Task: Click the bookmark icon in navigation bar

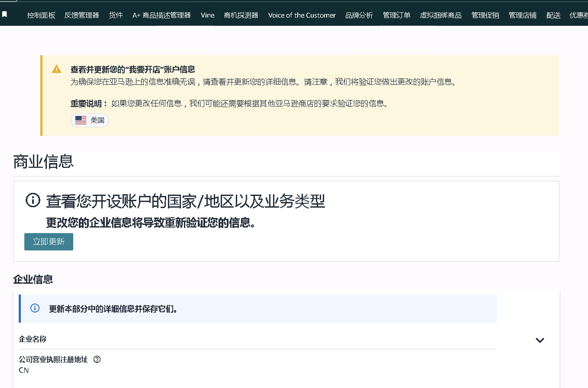Action: click(5, 14)
